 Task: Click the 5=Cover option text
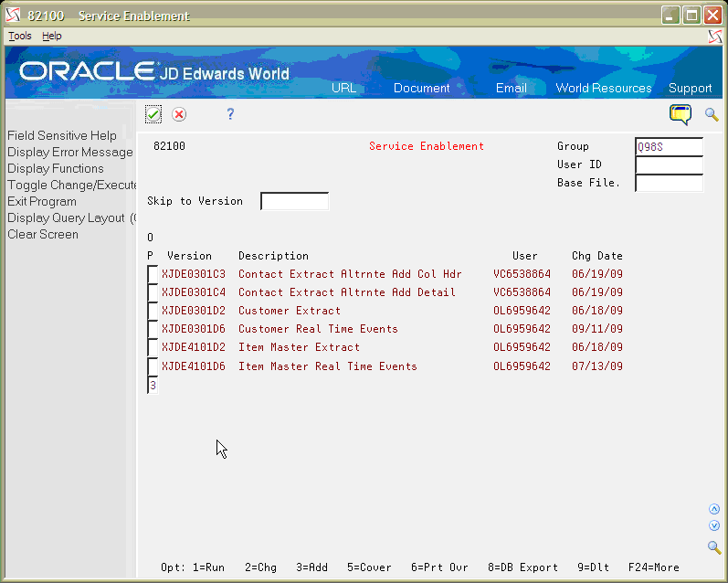tap(369, 567)
